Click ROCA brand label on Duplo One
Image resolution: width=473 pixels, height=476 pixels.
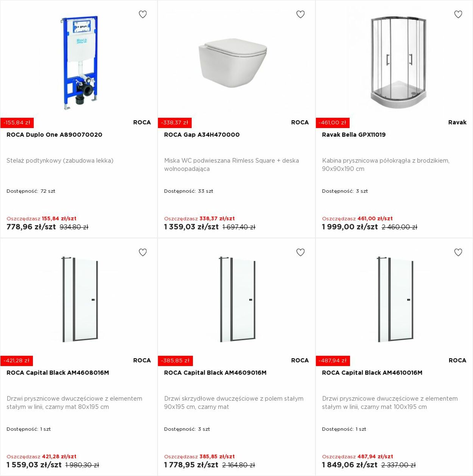142,122
